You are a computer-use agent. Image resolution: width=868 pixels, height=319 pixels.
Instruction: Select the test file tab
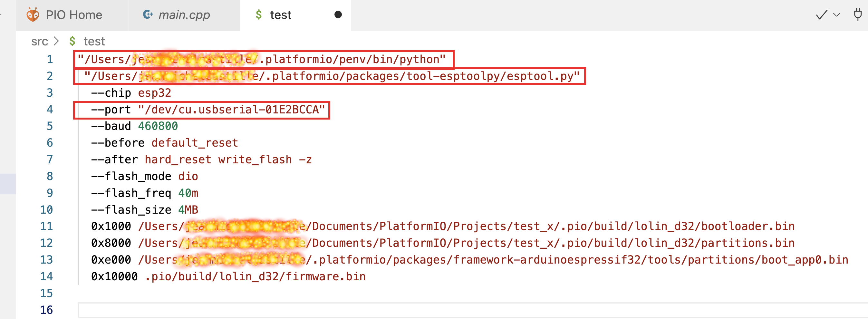(x=295, y=15)
